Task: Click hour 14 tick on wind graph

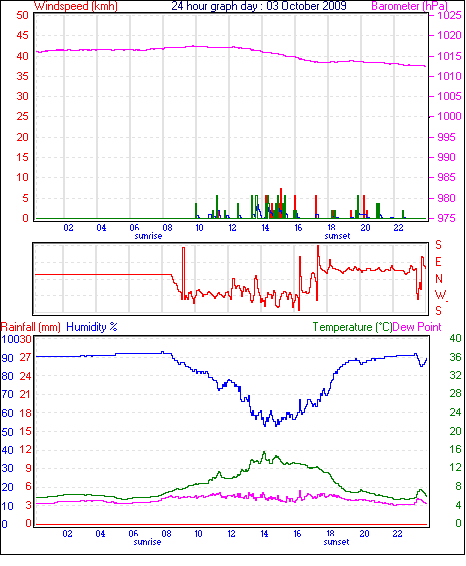Action: click(x=265, y=228)
